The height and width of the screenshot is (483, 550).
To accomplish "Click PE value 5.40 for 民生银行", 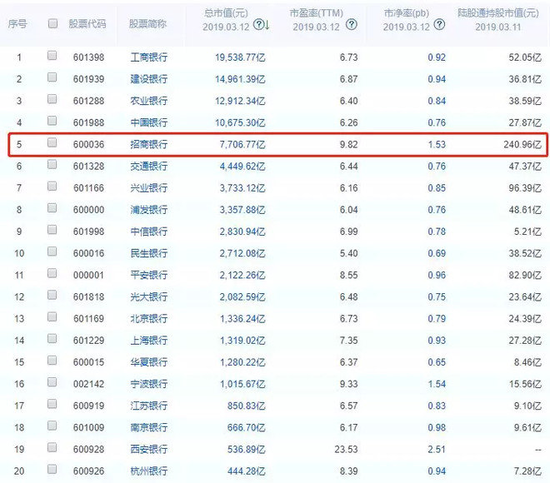I will pos(349,253).
